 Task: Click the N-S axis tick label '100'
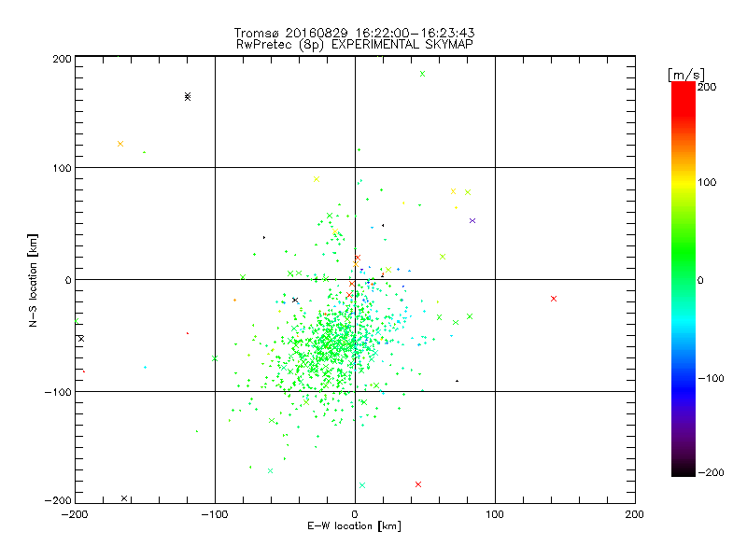62,169
